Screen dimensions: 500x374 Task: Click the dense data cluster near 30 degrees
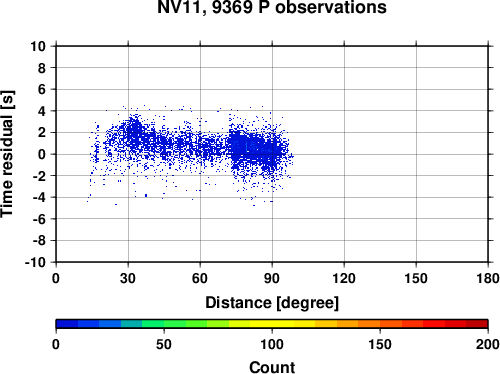coord(133,133)
